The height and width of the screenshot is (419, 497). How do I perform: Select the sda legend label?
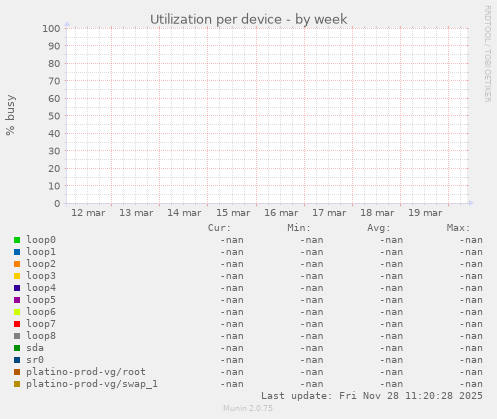(x=35, y=348)
